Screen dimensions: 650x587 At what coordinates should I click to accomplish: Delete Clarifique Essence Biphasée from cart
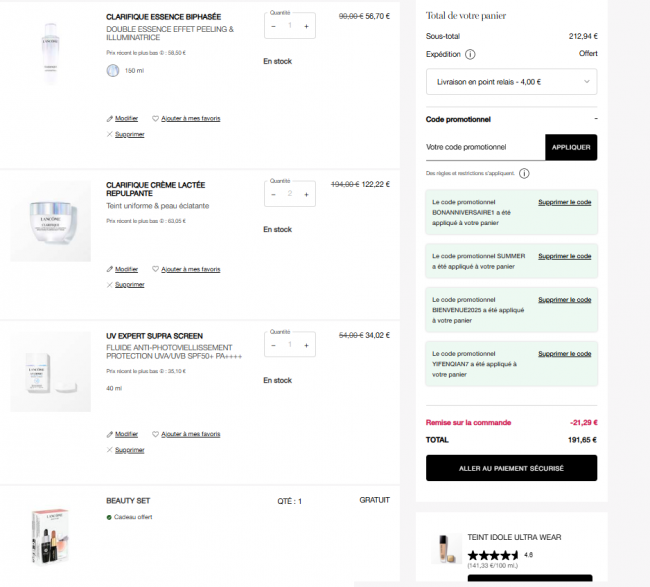pyautogui.click(x=126, y=134)
